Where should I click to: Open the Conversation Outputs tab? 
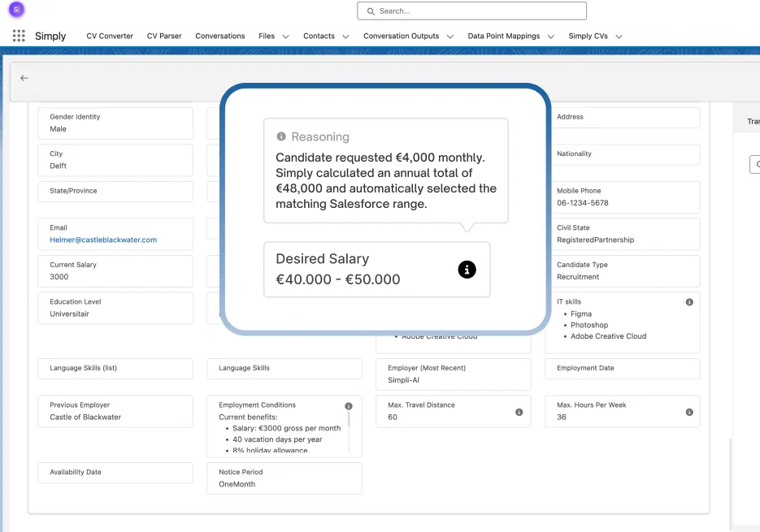coord(402,36)
